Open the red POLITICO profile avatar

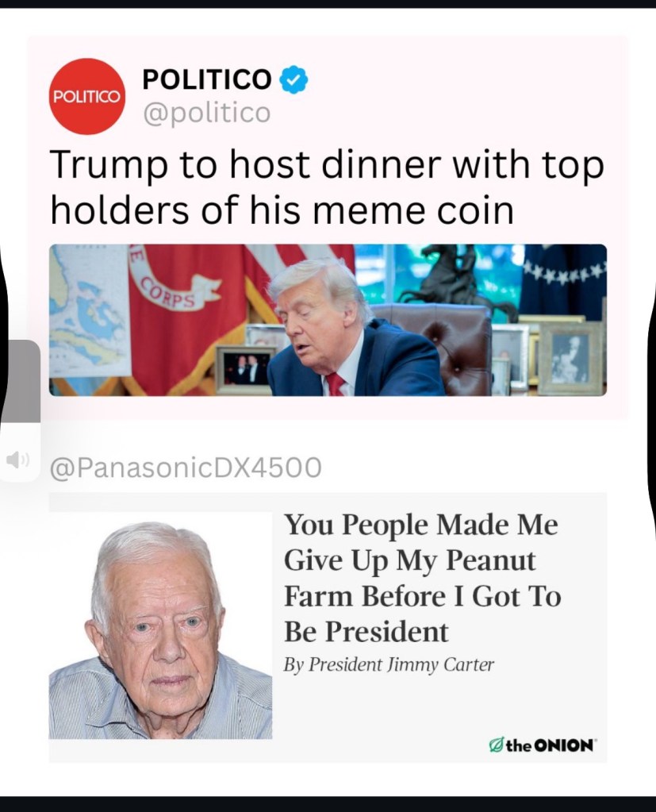point(87,96)
